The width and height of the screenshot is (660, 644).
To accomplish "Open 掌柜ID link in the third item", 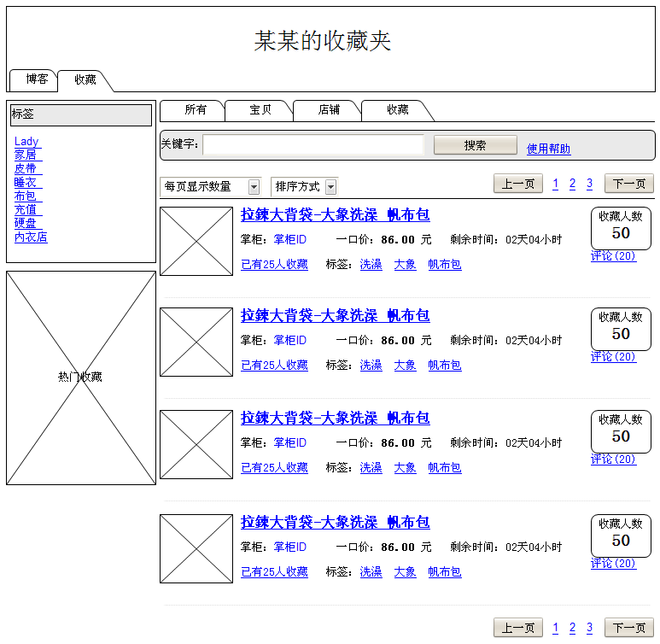I will pos(290,443).
